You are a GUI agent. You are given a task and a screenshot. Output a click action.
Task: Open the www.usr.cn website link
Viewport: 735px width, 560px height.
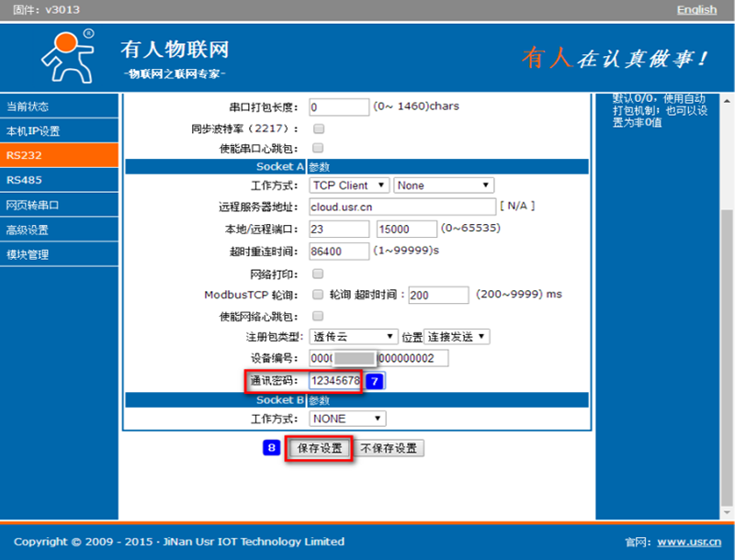click(x=688, y=542)
